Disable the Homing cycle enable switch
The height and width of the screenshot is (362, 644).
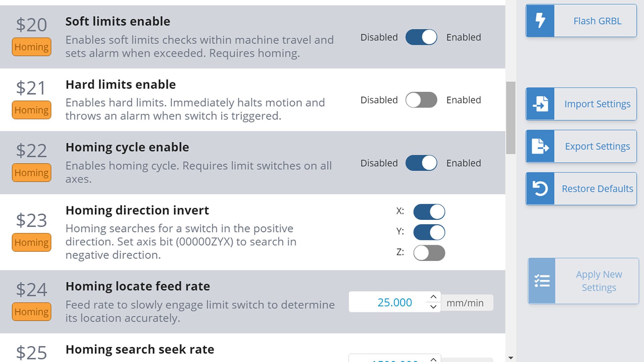click(421, 163)
